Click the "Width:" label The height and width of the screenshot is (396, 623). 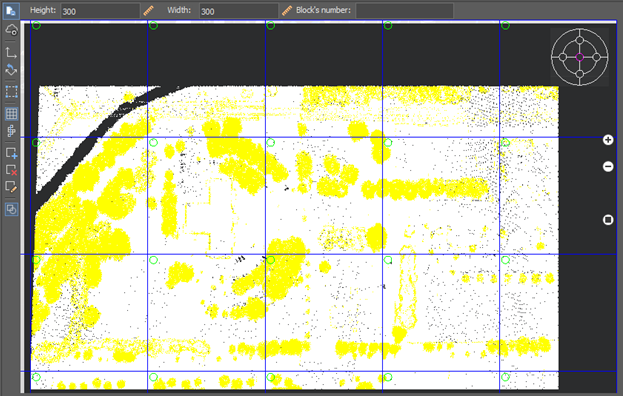179,10
